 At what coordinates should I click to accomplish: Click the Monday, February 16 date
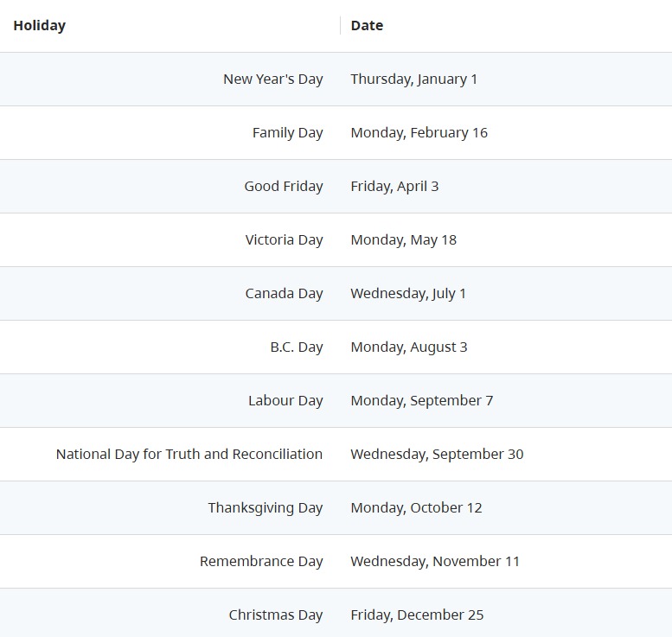(x=419, y=133)
